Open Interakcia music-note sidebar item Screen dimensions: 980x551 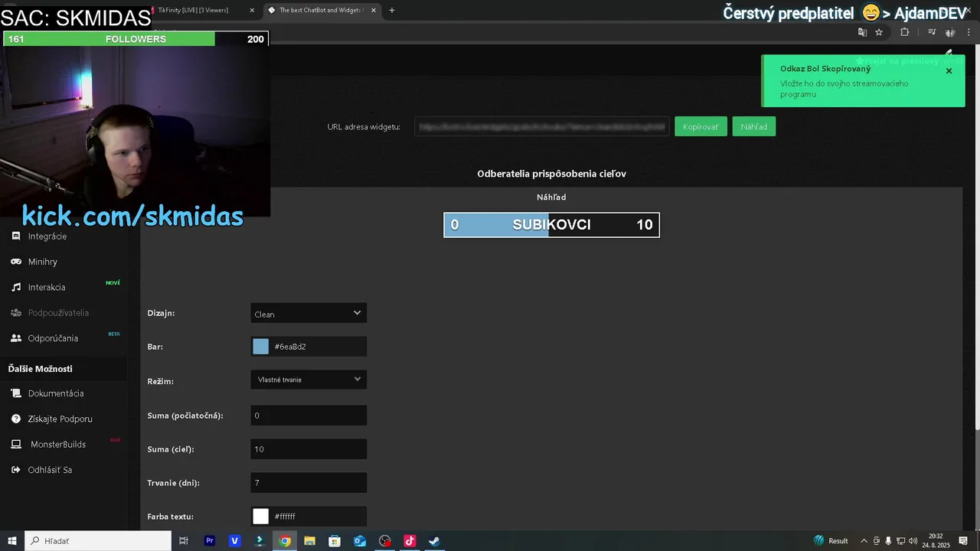pos(47,287)
